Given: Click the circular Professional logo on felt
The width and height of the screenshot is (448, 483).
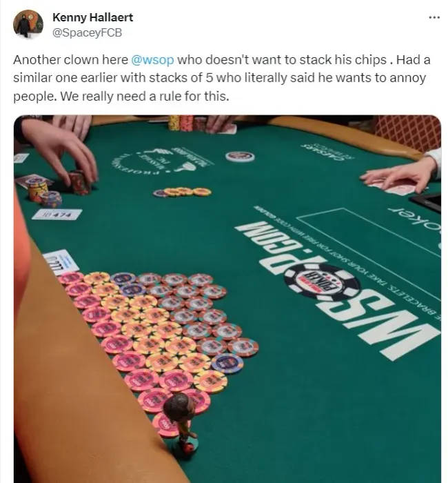Looking at the screenshot, I should (x=159, y=162).
